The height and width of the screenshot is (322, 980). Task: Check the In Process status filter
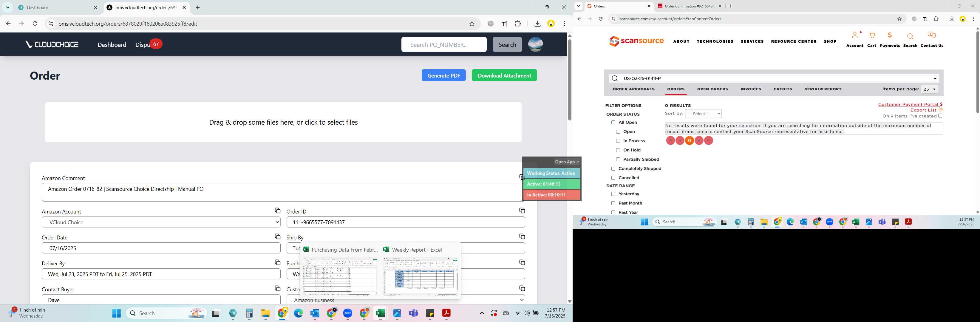618,141
